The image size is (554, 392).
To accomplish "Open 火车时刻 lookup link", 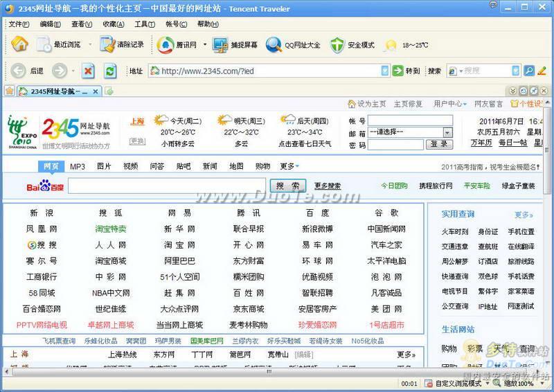I will click(x=455, y=231).
